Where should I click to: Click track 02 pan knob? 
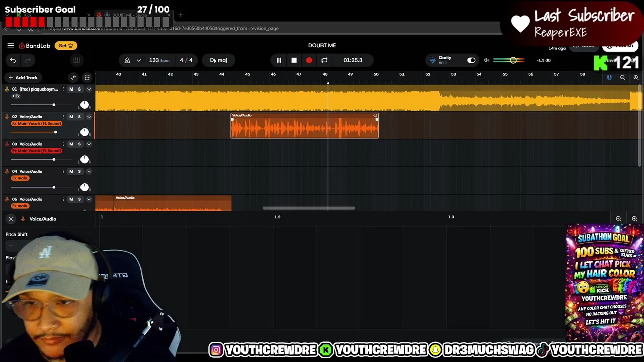click(84, 132)
